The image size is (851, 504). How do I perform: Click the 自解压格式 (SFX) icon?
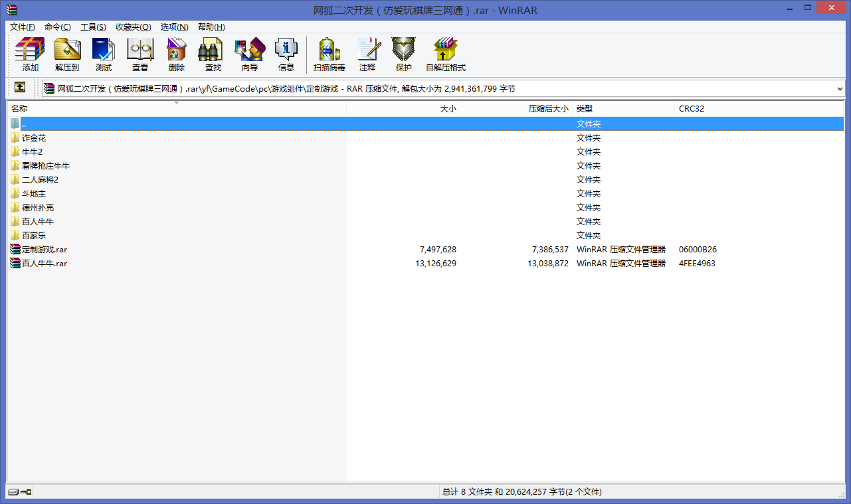(x=446, y=54)
